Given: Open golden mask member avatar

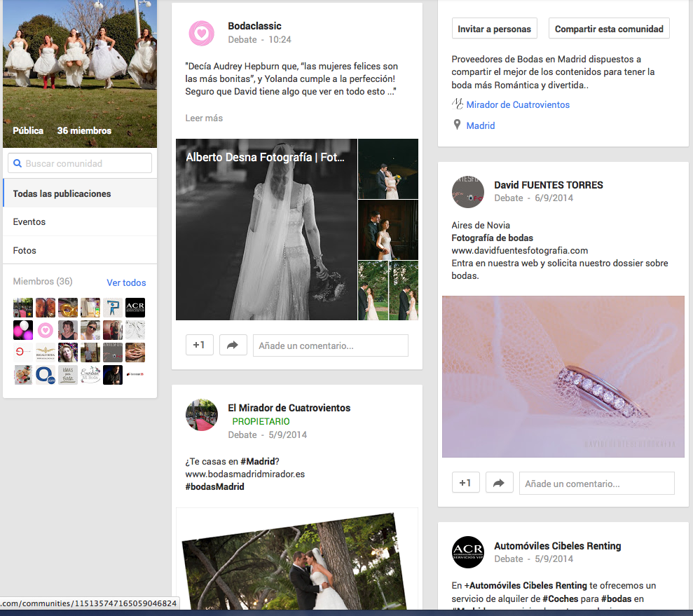Looking at the screenshot, I should [68, 308].
